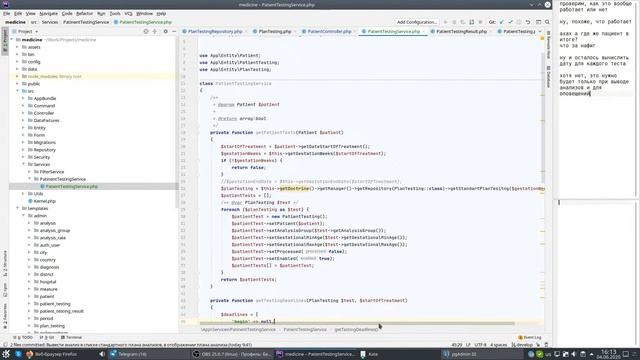Click the Git commit checkmark icon

point(510,22)
